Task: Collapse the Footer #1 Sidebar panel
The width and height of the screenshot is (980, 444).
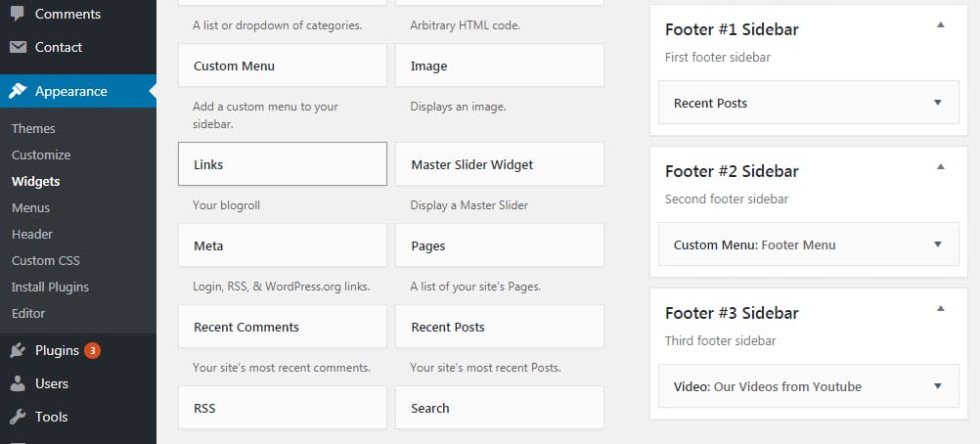Action: pyautogui.click(x=940, y=25)
